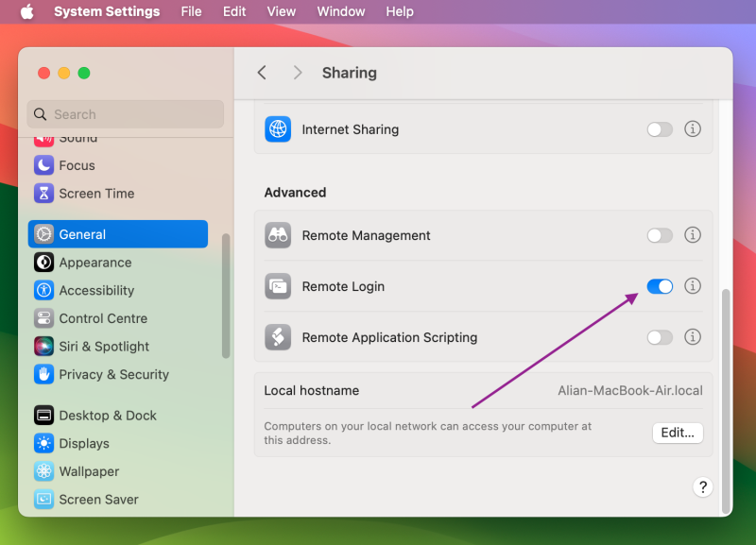
Task: Disable the Remote Login toggle
Action: (x=660, y=286)
